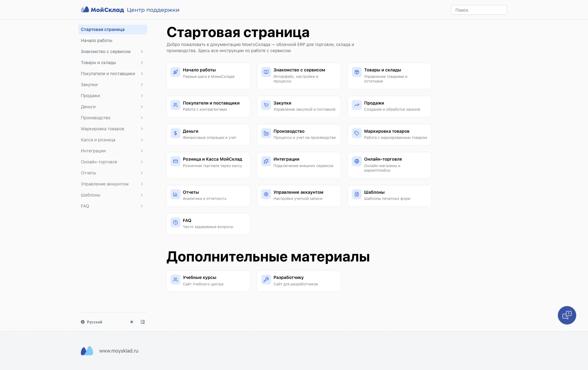Click the dollar icon on Деньги card
The width and height of the screenshot is (588, 370).
point(175,133)
